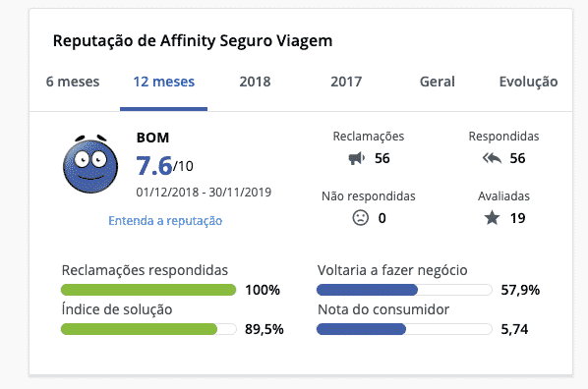Click the Reclamações count of 56
The image size is (588, 389).
382,158
